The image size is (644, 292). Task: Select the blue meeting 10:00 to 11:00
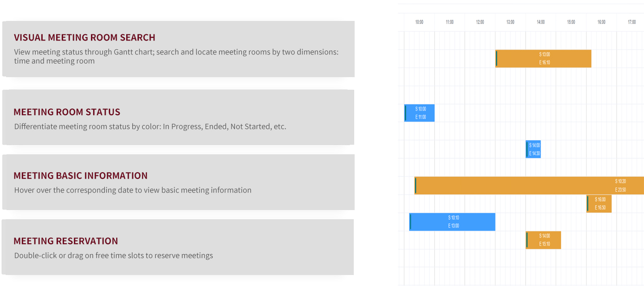click(x=419, y=113)
